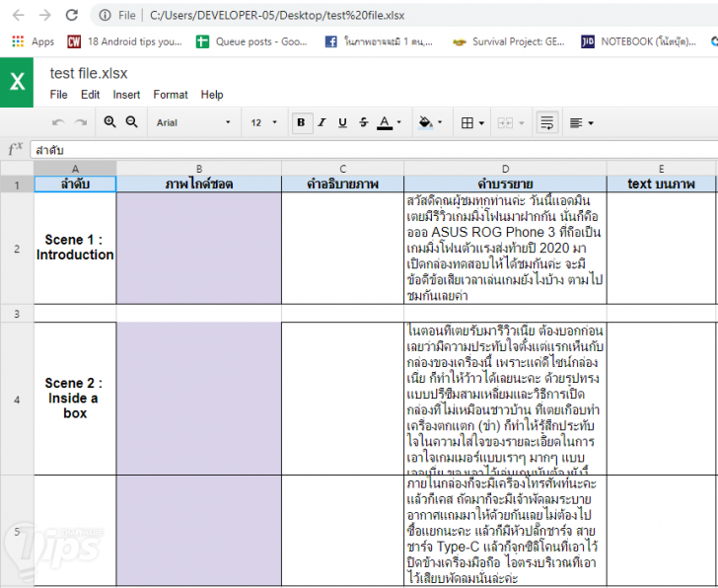Select row 1 header
The height and width of the screenshot is (588, 718).
[x=17, y=184]
